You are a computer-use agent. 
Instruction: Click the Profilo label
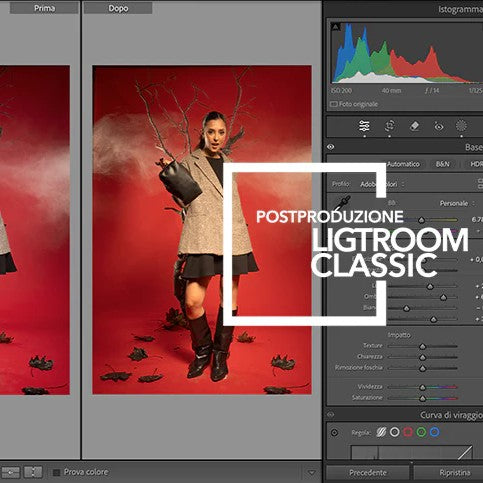pyautogui.click(x=340, y=184)
